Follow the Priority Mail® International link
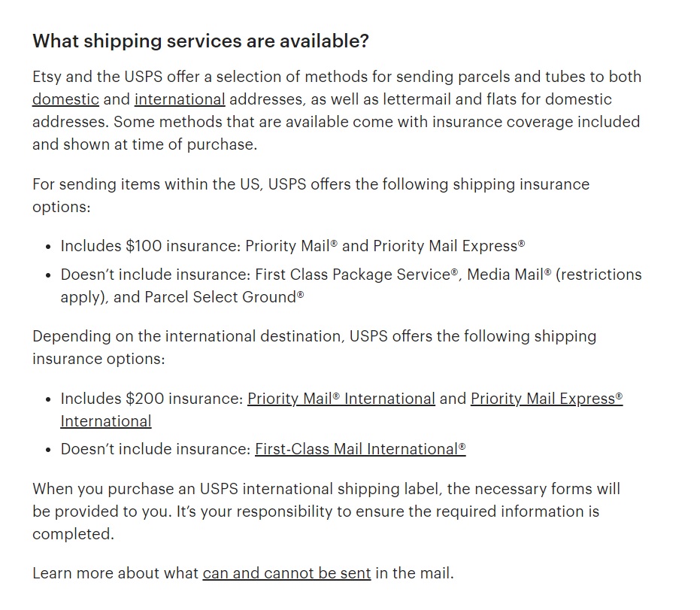The height and width of the screenshot is (610, 700). pyautogui.click(x=341, y=399)
